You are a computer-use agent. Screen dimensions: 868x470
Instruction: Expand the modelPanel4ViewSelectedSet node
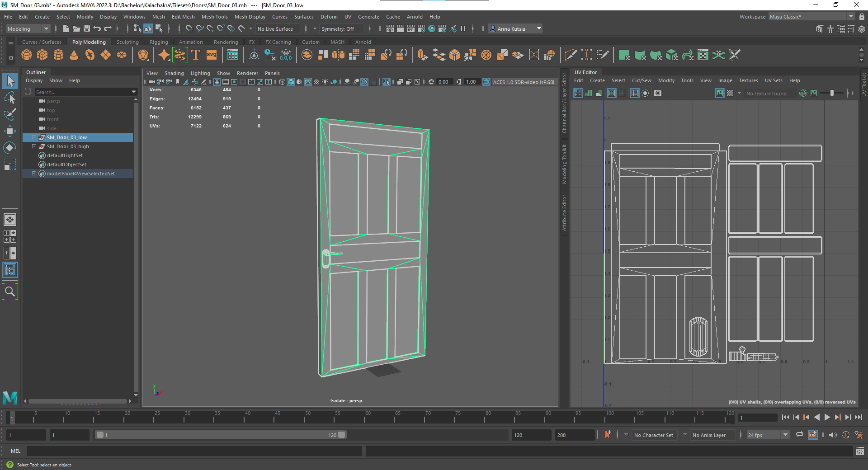tap(34, 174)
